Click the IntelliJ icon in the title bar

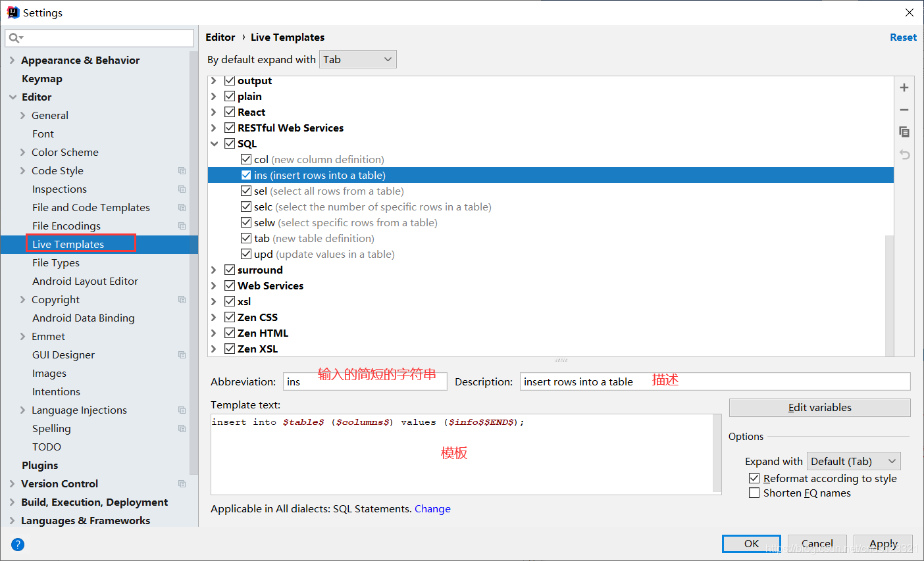coord(13,12)
